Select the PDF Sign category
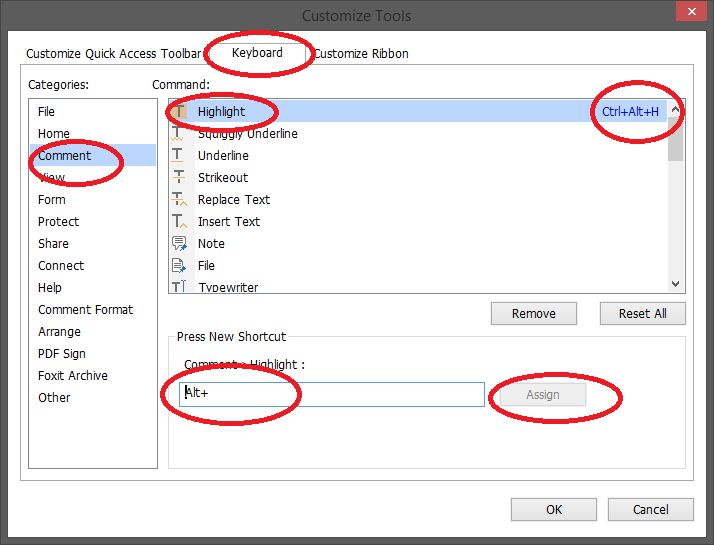714x545 pixels. pyautogui.click(x=92, y=354)
